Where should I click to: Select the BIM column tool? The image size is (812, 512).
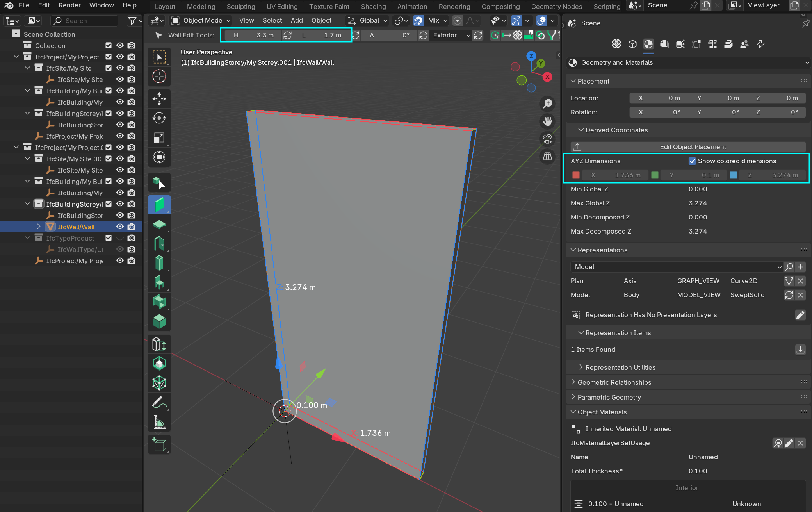coord(159,263)
